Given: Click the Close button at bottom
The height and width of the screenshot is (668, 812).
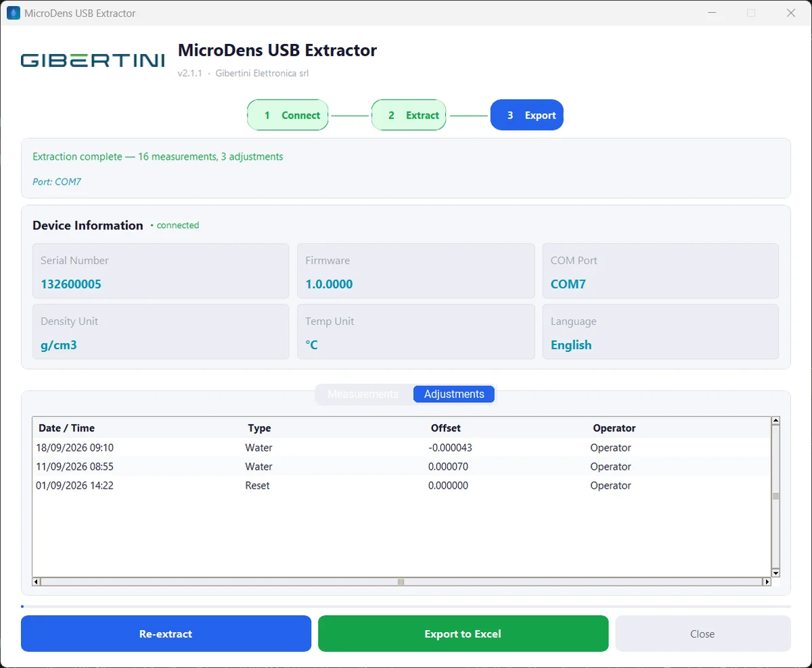Looking at the screenshot, I should point(702,633).
